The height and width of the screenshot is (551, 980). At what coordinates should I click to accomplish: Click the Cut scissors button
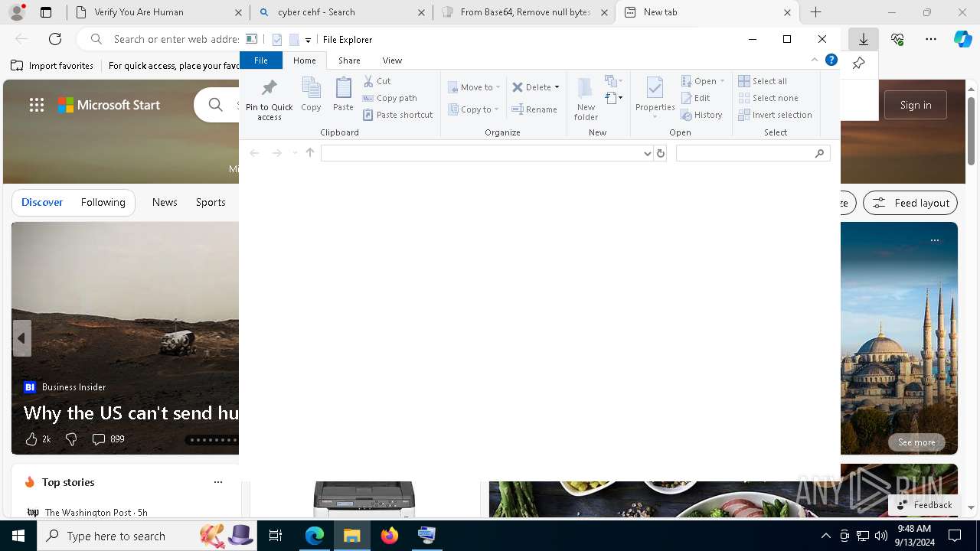pos(377,81)
